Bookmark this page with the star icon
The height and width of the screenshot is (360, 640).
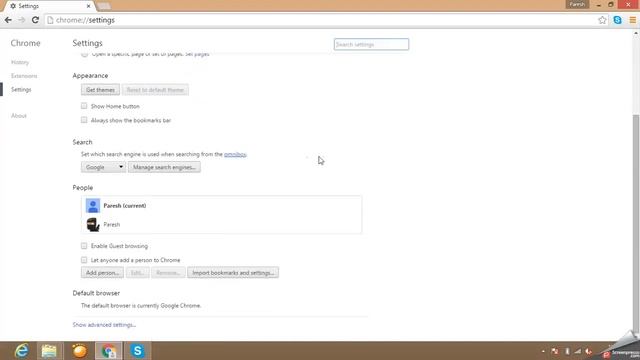coord(602,20)
